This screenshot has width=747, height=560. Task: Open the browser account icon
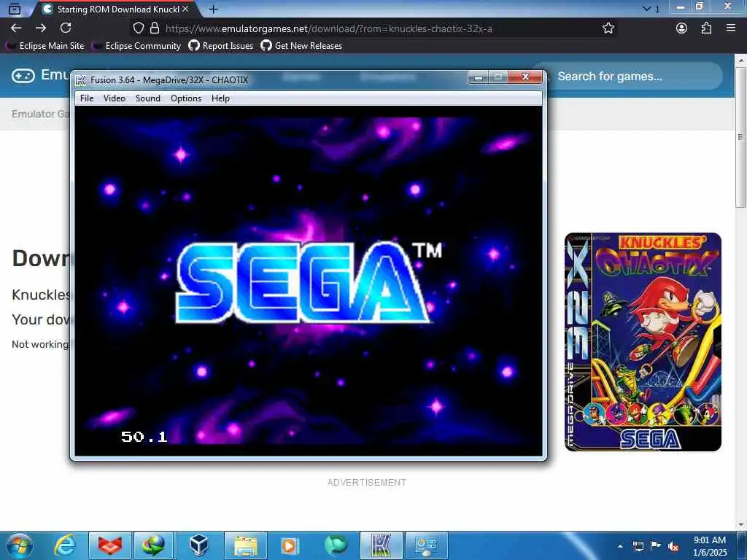682,28
